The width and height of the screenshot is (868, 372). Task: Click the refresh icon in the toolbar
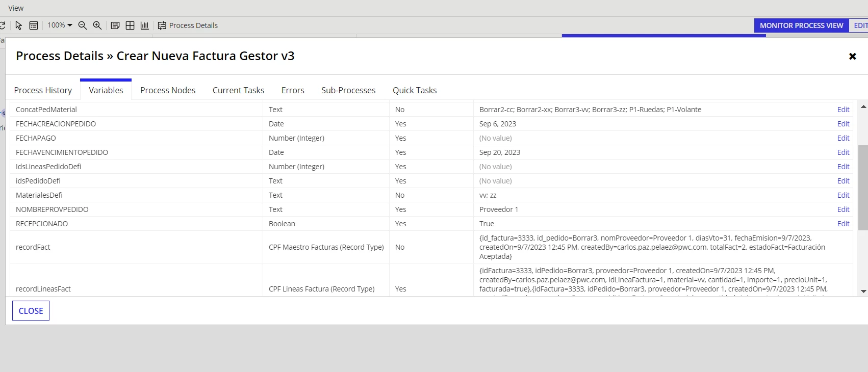2,25
